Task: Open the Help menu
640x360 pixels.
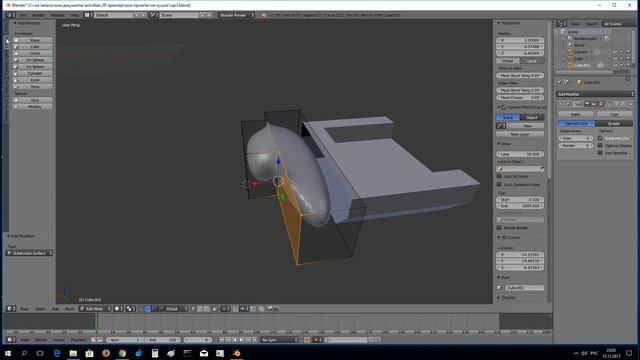Action: tap(75, 15)
